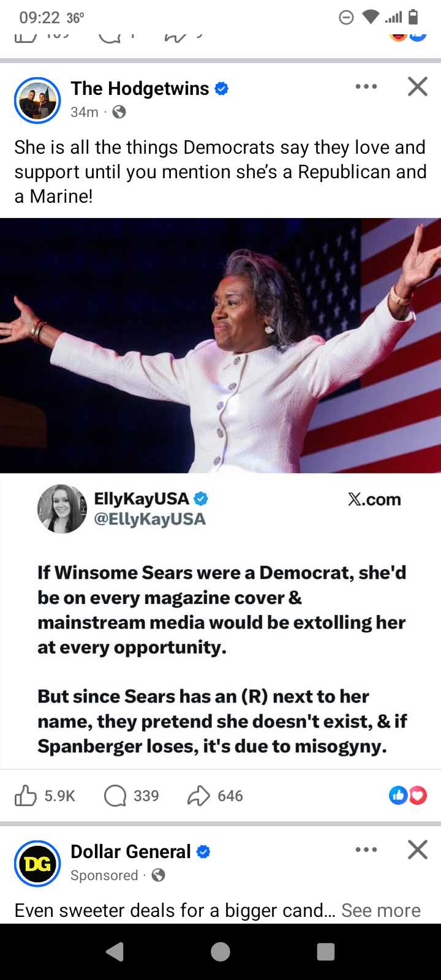Open Dollar General page name link

pyautogui.click(x=130, y=851)
